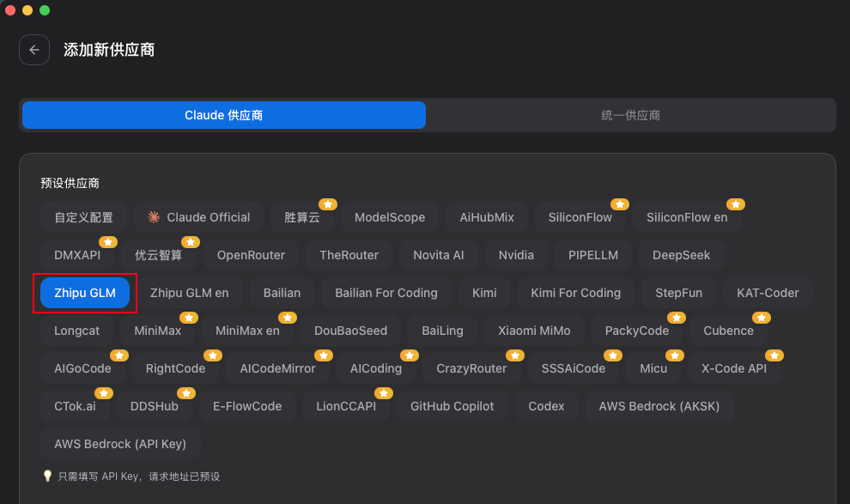Click the star badge on MiniMax

189,318
